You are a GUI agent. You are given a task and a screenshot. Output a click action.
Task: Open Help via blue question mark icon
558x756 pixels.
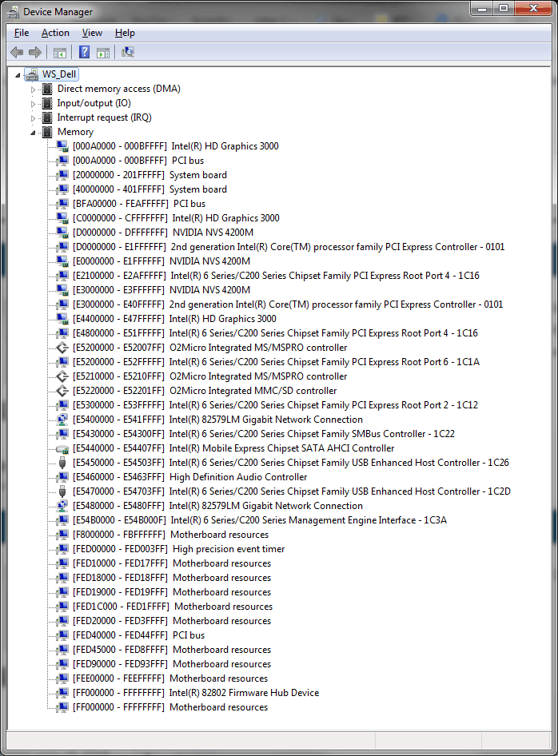pos(84,53)
